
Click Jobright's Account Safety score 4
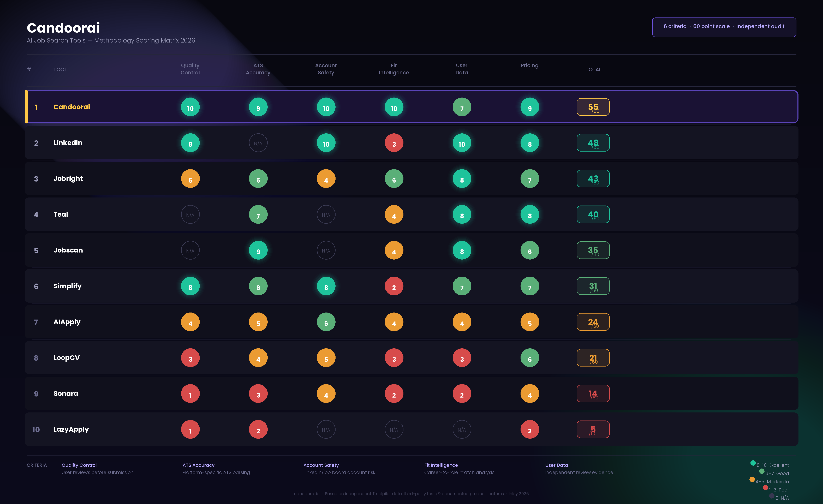point(326,179)
